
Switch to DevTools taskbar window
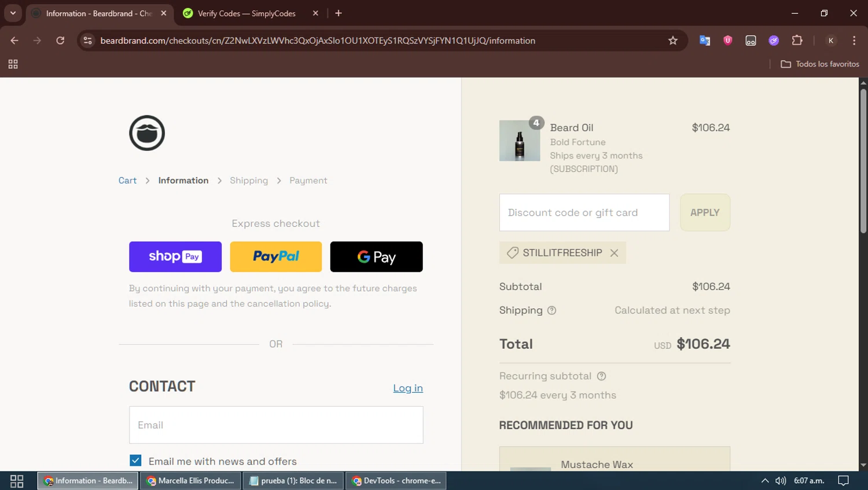click(x=396, y=481)
